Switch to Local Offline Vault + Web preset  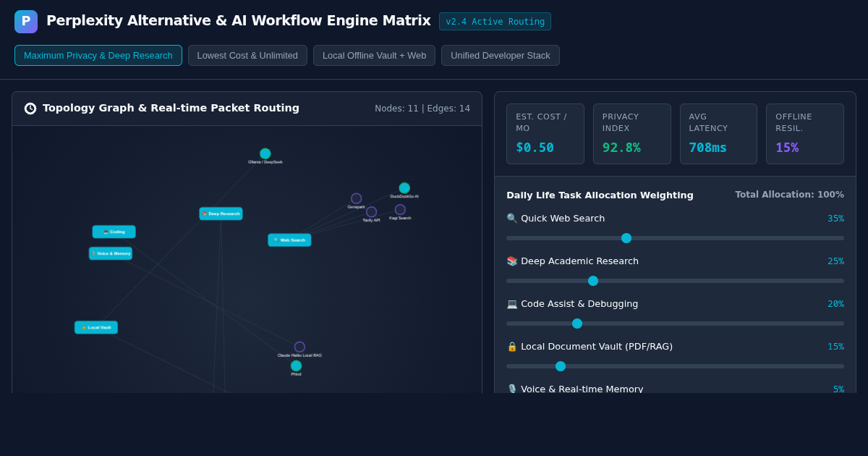click(374, 56)
